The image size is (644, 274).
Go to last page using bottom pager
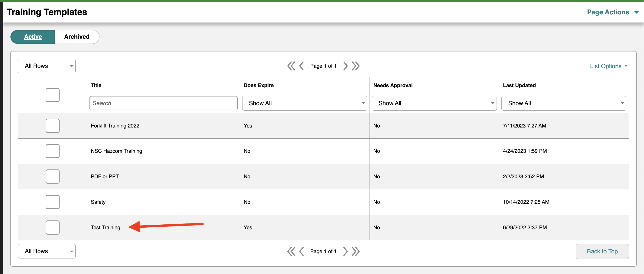coord(356,251)
